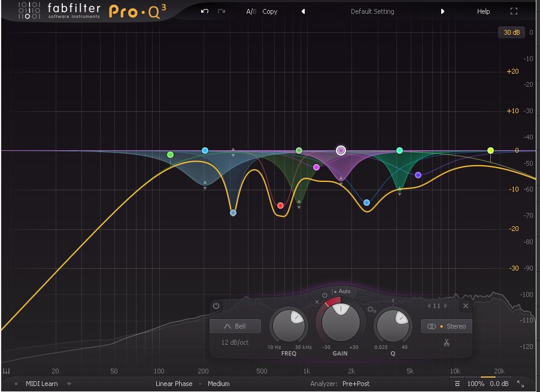
Task: Toggle dynamic range bypass power icon above gain
Action: (324, 295)
